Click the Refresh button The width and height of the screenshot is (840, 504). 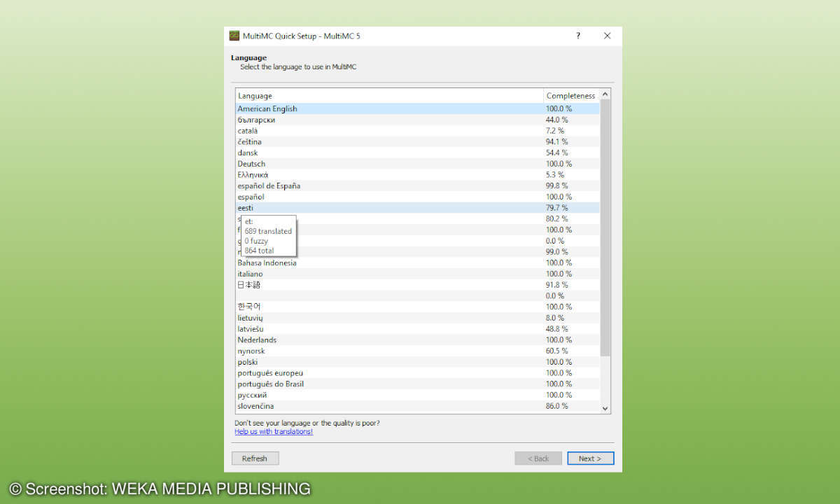click(x=255, y=458)
